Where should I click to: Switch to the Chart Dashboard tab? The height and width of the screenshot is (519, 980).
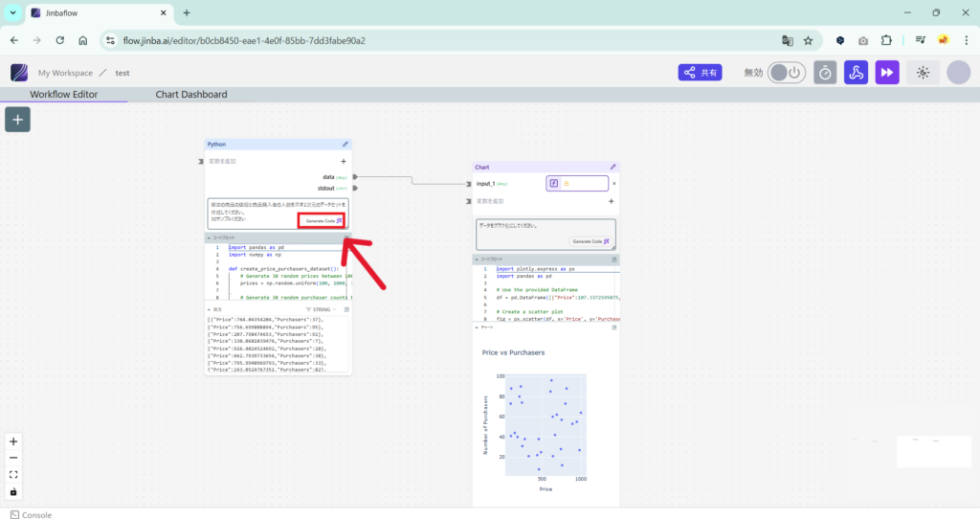(191, 95)
